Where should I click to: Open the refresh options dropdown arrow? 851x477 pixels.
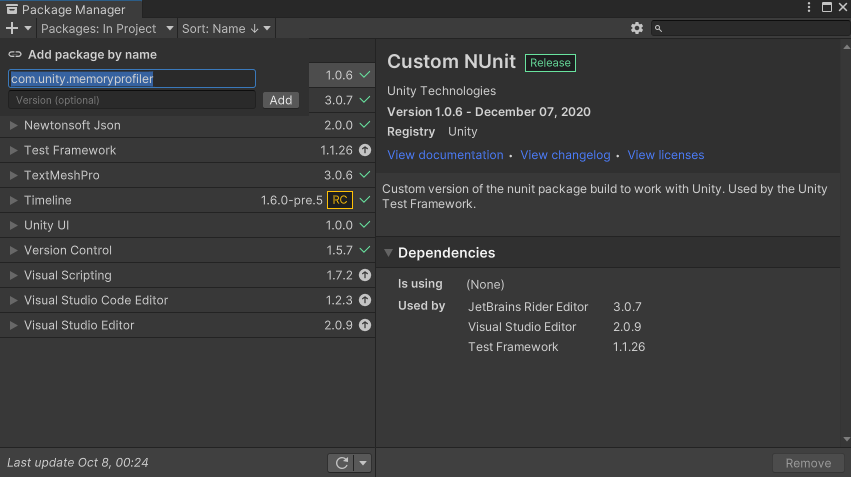[x=363, y=463]
